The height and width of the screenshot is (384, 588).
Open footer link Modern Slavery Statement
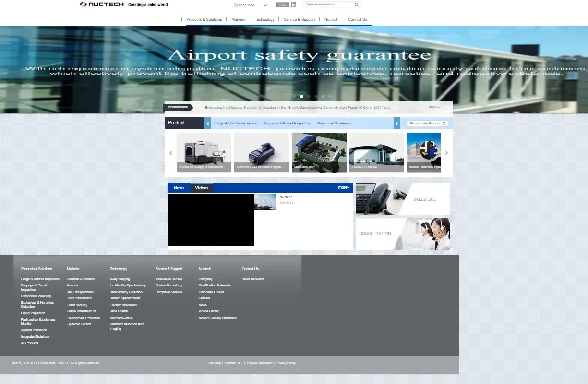[217, 318]
